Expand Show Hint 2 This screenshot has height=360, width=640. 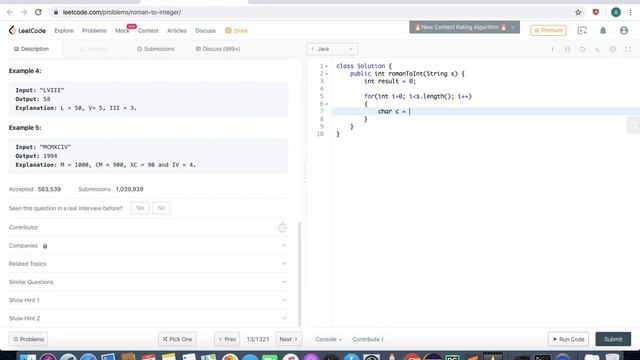tap(148, 318)
